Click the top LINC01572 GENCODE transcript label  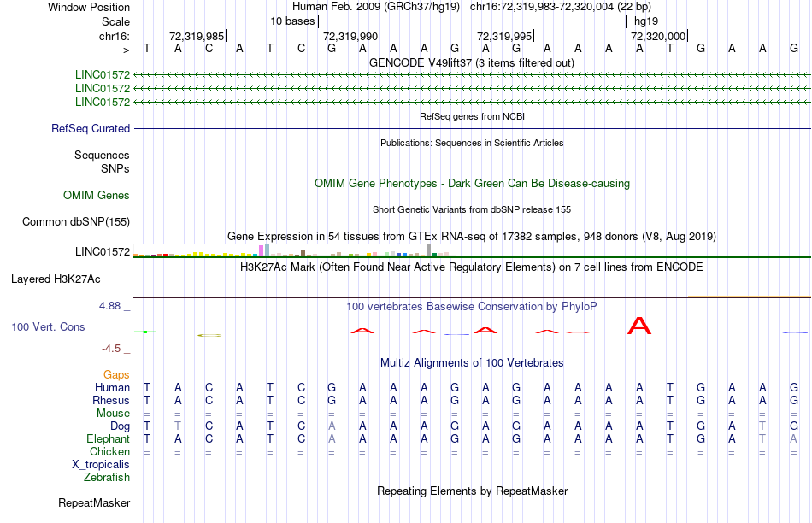click(x=103, y=75)
